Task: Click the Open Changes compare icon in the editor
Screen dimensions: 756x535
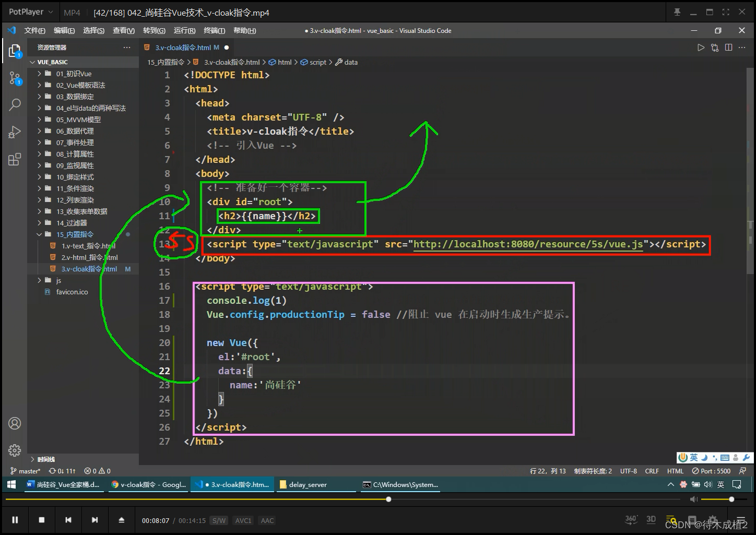Action: (715, 47)
